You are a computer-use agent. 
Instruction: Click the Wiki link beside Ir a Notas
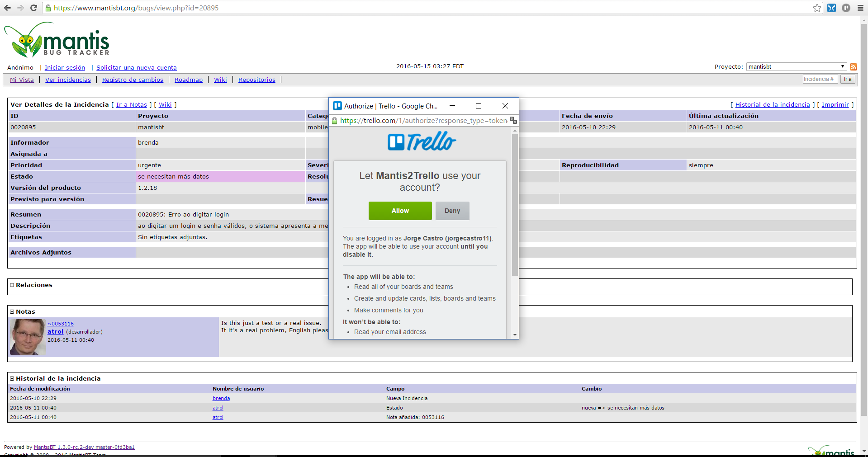(x=165, y=104)
